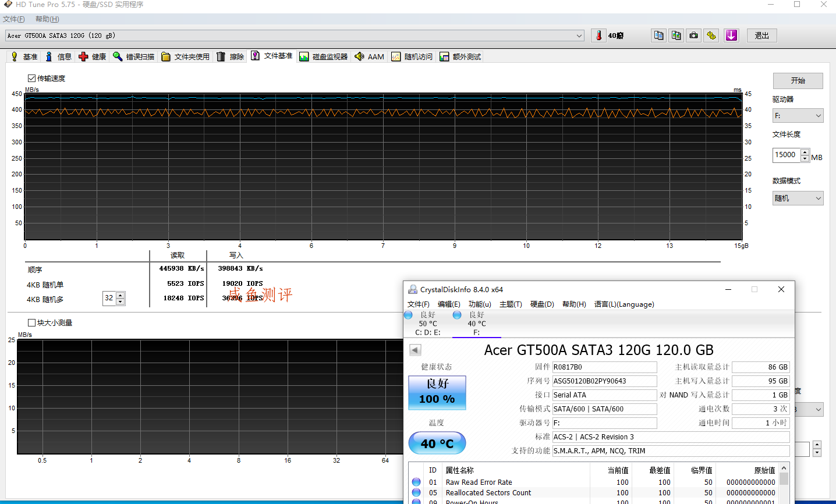
Task: Click the 40 °C temperature button
Action: point(437,443)
